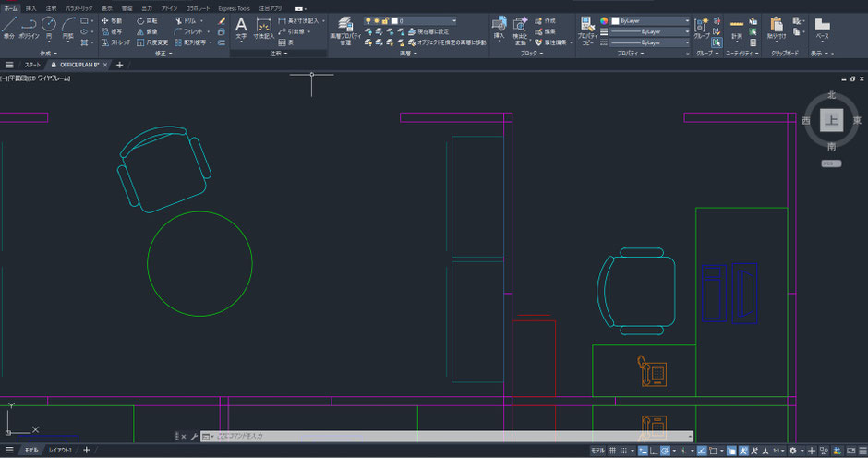The image size is (868, 458).
Task: Click the Fillet (フィレット) tool
Action: point(188,31)
